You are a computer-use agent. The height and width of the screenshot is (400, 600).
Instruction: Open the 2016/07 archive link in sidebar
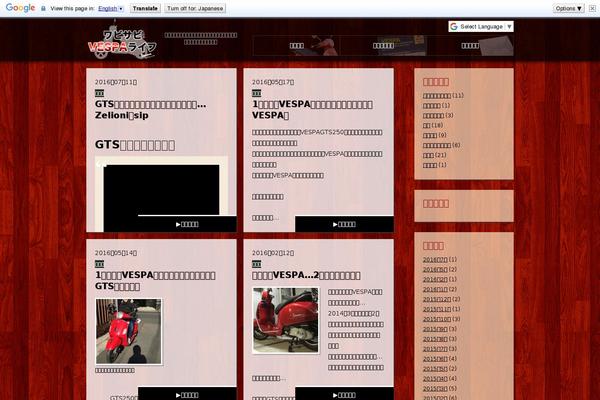tap(435, 259)
